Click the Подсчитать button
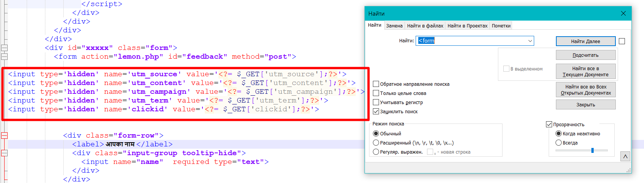The width and height of the screenshot is (644, 183). (586, 55)
